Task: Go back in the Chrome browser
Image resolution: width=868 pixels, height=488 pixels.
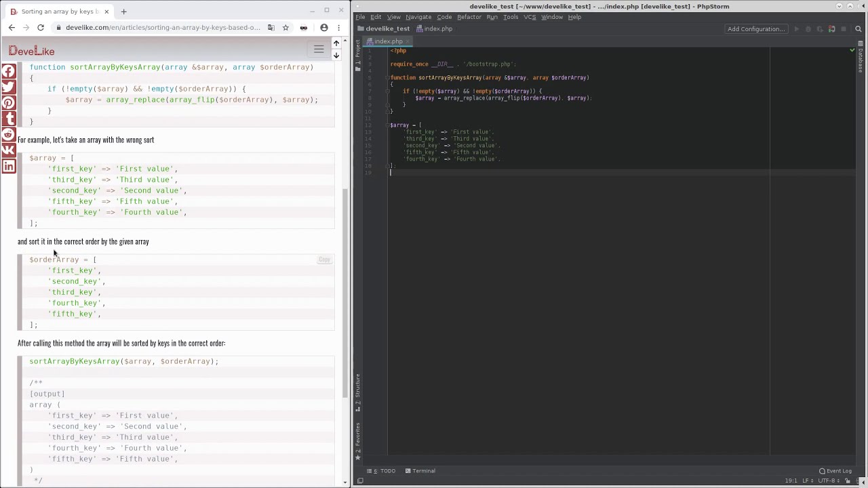Action: coord(12,28)
